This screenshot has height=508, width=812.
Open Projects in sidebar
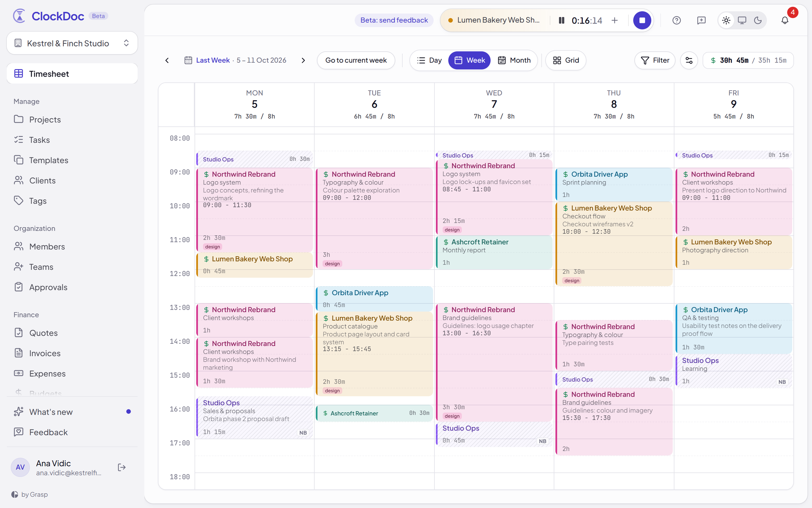click(x=72, y=119)
